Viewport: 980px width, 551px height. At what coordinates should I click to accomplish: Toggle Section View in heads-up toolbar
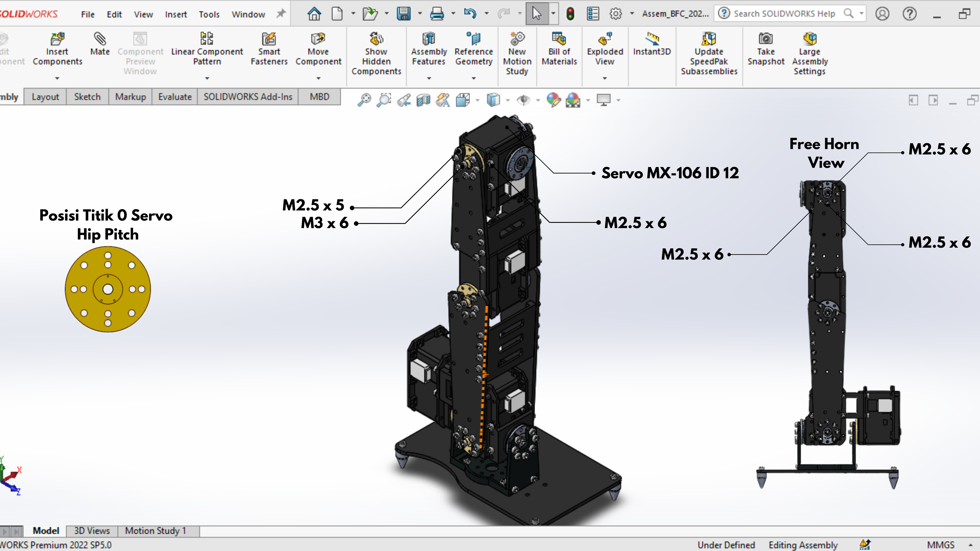pos(423,100)
